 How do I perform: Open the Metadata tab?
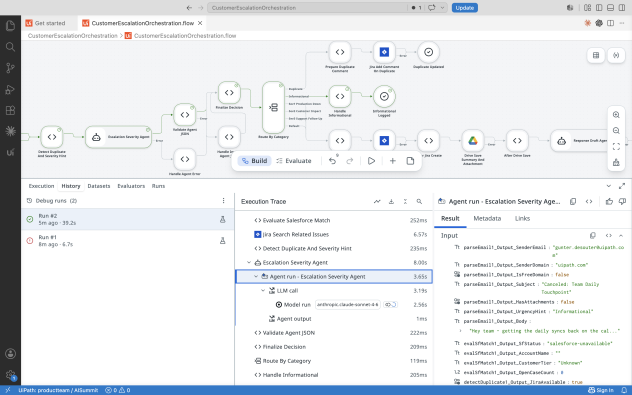[487, 218]
